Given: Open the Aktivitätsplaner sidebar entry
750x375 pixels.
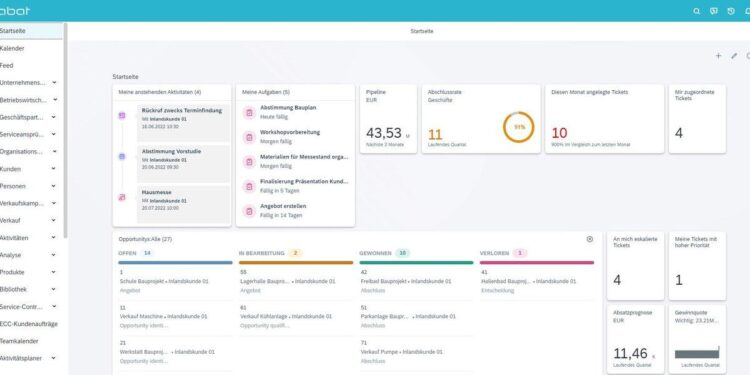Looking at the screenshot, I should 31,358.
